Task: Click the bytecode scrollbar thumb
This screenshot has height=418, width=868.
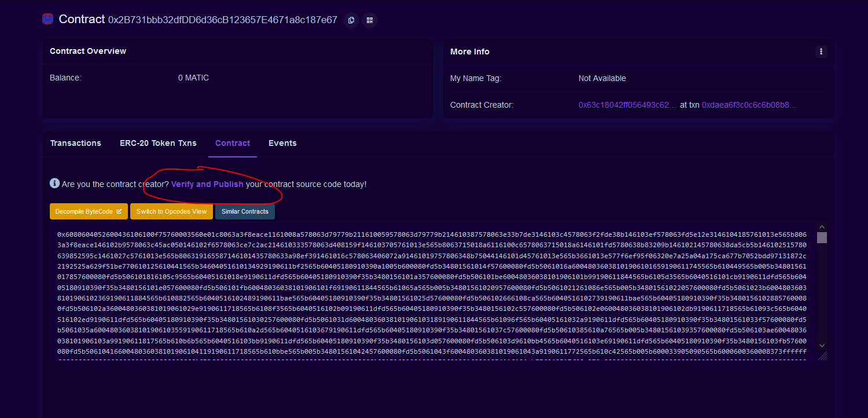Action: point(822,238)
